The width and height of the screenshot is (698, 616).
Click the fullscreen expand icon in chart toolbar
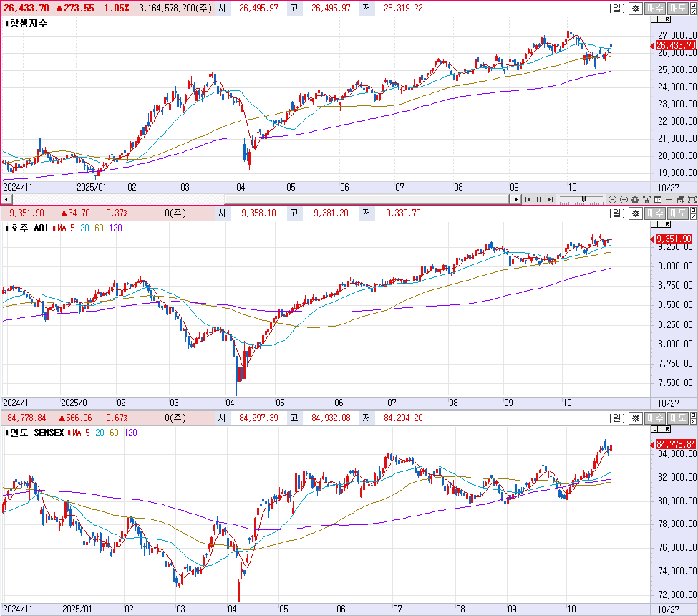[692, 200]
